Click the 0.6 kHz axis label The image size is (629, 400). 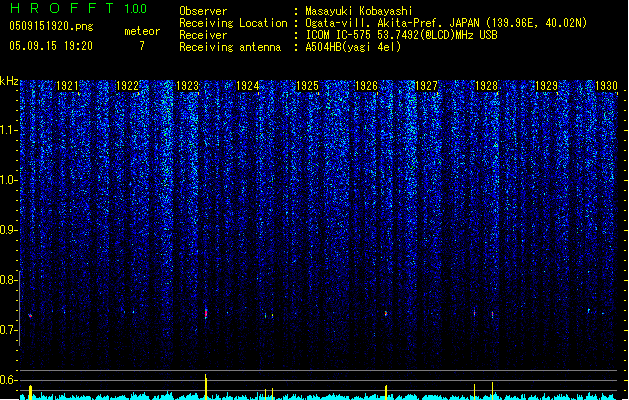click(8, 380)
